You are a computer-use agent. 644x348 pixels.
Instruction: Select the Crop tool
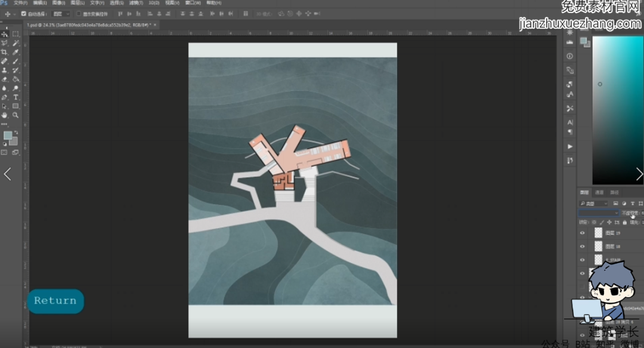5,53
